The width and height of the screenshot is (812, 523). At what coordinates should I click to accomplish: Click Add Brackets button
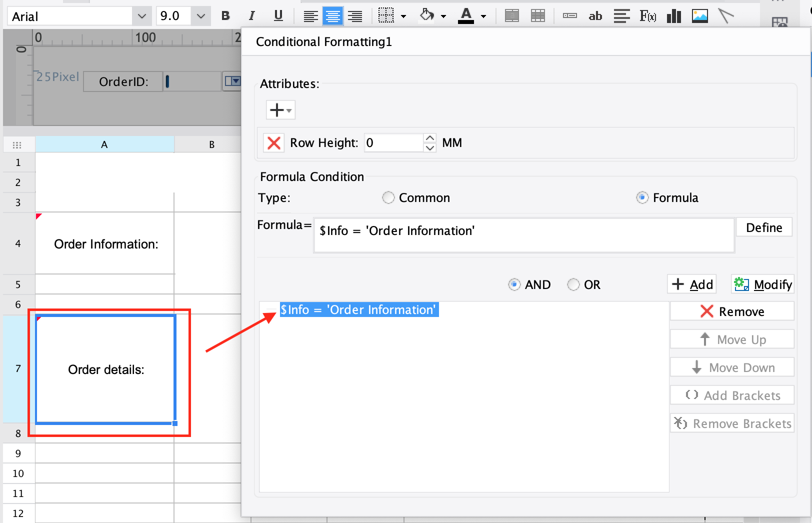click(732, 395)
